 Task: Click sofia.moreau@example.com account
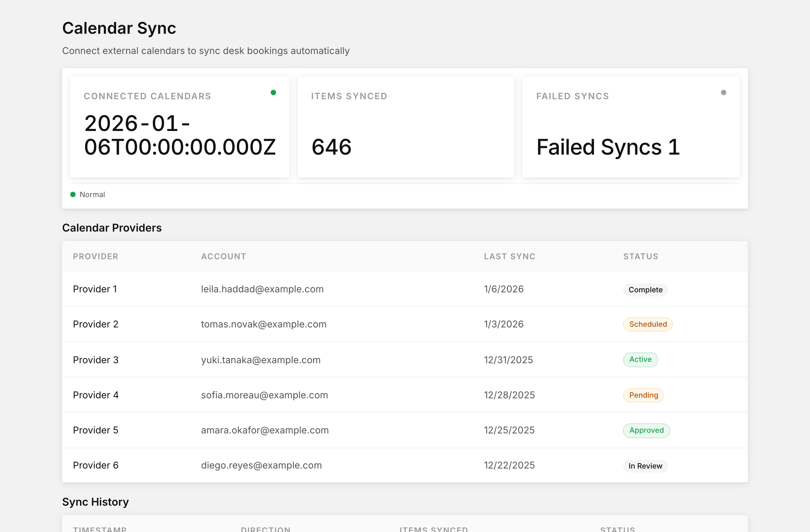click(265, 395)
